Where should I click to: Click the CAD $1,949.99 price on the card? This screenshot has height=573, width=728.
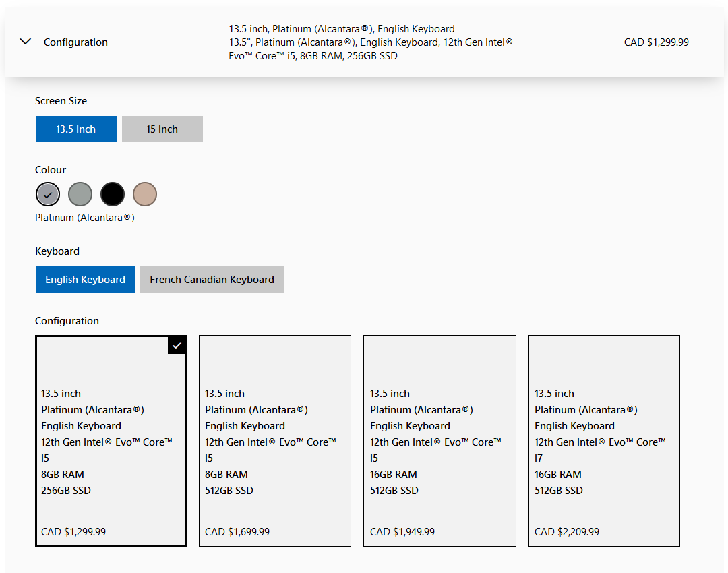402,532
